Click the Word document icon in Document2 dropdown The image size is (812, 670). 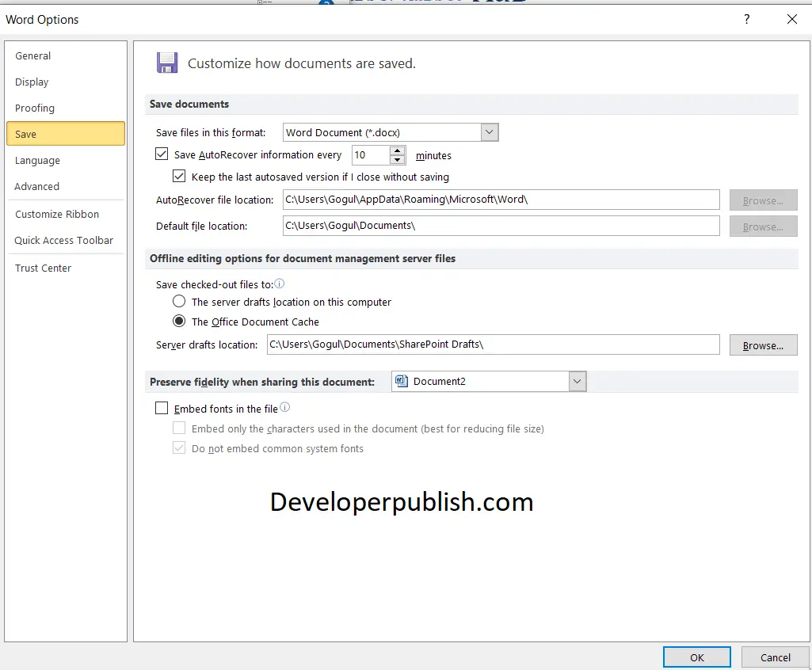(x=402, y=381)
